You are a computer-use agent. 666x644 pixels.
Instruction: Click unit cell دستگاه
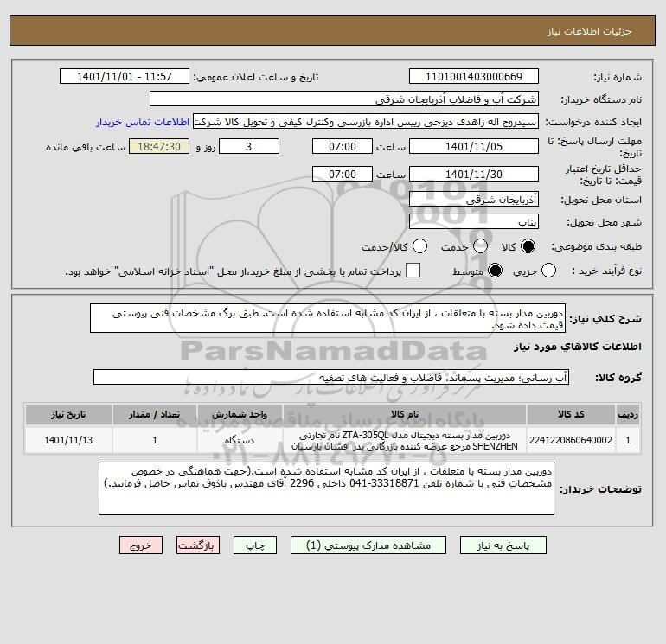[240, 440]
